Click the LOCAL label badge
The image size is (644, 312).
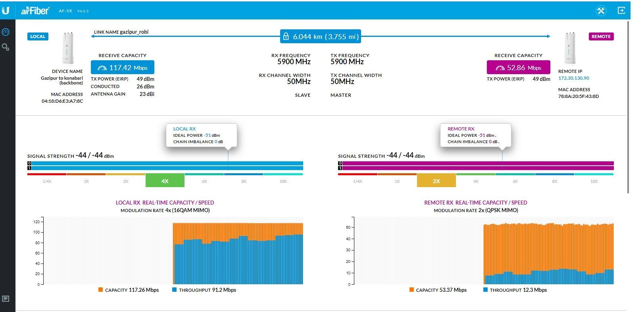point(38,36)
